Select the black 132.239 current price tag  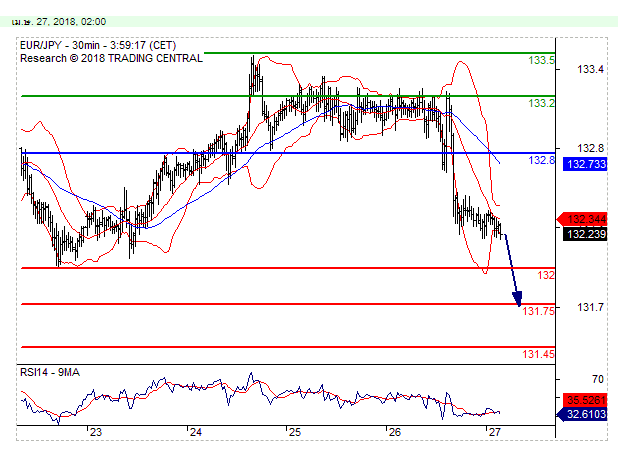(x=586, y=234)
